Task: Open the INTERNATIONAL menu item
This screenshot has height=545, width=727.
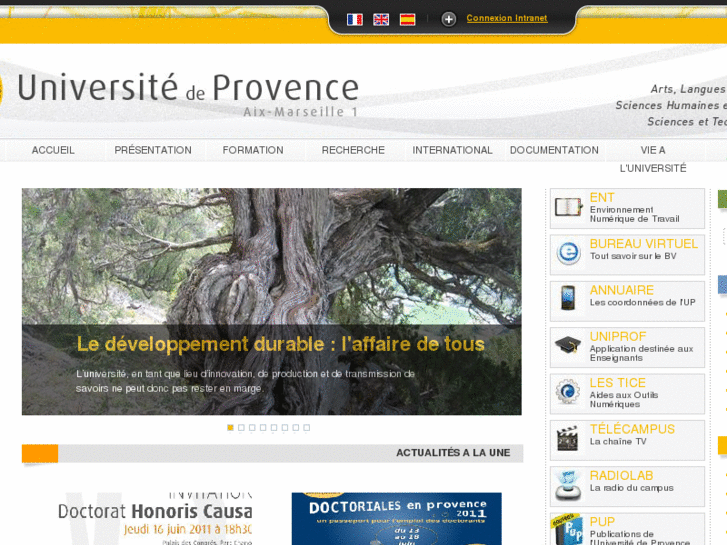Action: [x=453, y=150]
